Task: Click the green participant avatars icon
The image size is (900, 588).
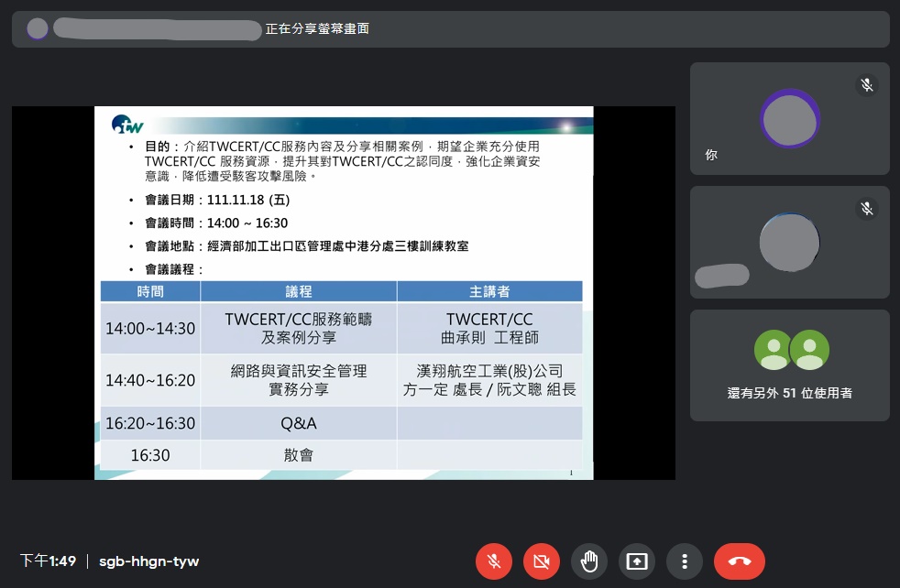Action: coord(791,350)
